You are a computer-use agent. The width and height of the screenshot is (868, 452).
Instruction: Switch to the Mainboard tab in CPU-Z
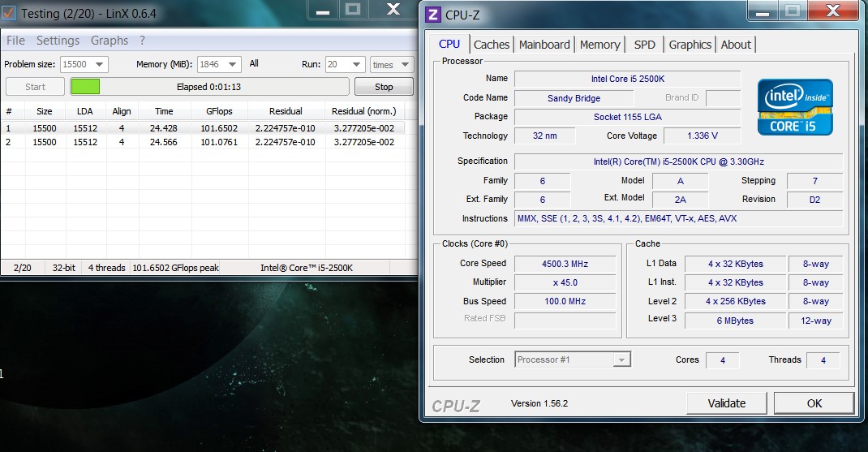pos(544,45)
